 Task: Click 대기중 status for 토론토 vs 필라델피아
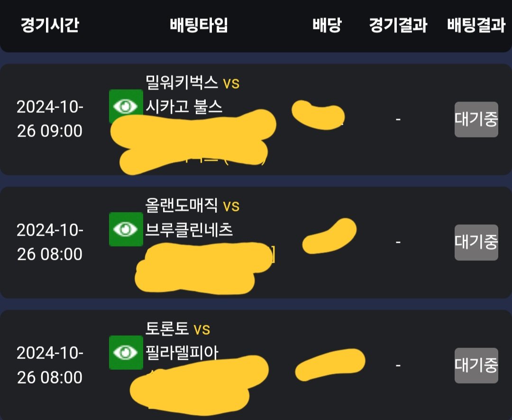476,365
